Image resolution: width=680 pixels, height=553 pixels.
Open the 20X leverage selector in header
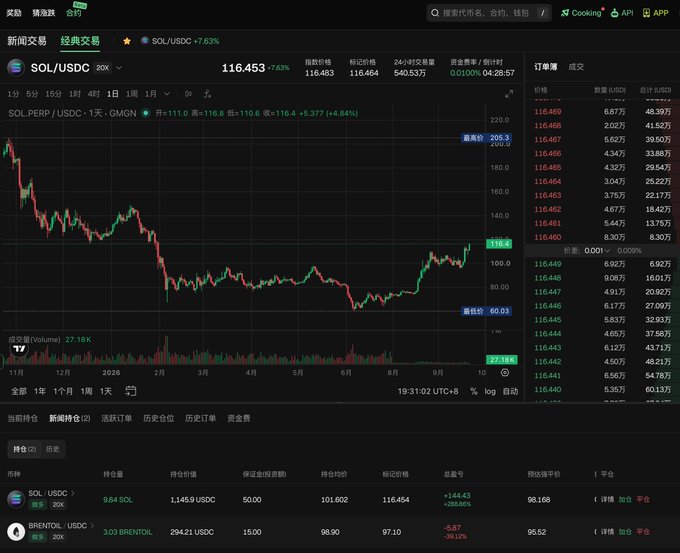pos(103,68)
